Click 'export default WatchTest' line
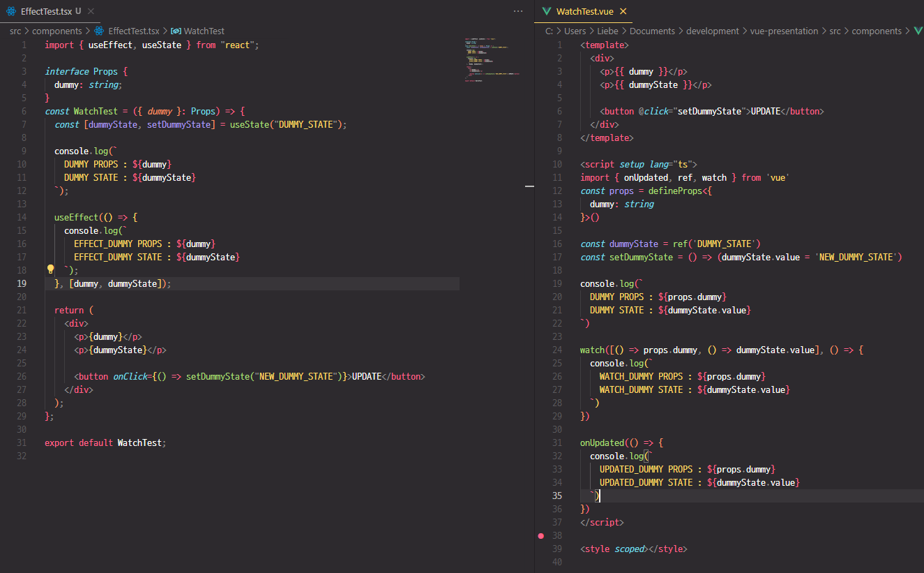Viewport: 924px width, 573px height. click(x=105, y=442)
